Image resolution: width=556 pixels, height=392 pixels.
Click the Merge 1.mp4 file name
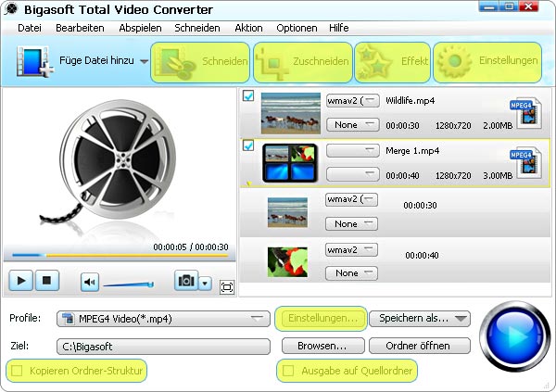tap(412, 151)
